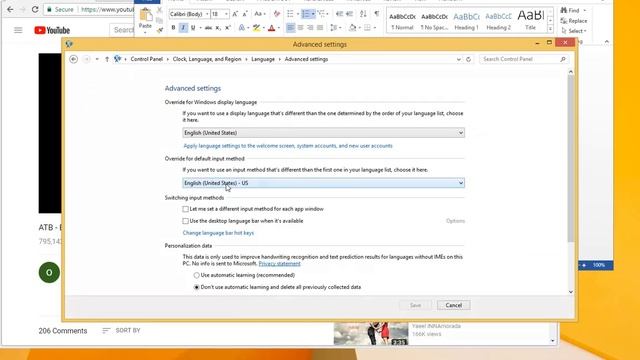Open the YouTube hamburger menu
Viewport: 640px width, 360px height.
(18, 30)
